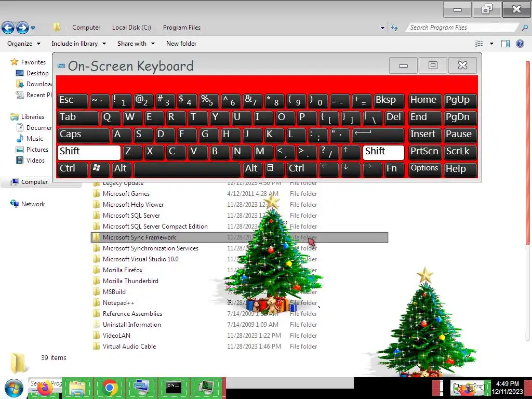Select the MSBuild folder icon
The height and width of the screenshot is (399, 532).
96,292
